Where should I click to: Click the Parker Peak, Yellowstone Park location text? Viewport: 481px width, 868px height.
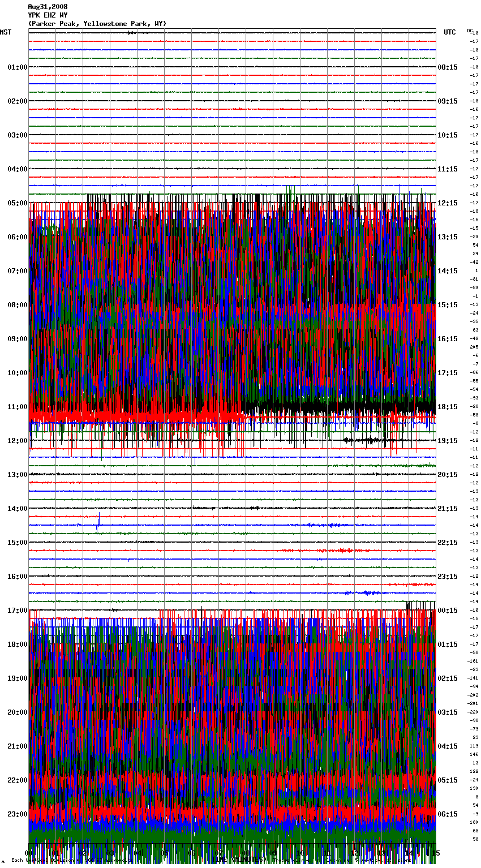click(x=97, y=24)
